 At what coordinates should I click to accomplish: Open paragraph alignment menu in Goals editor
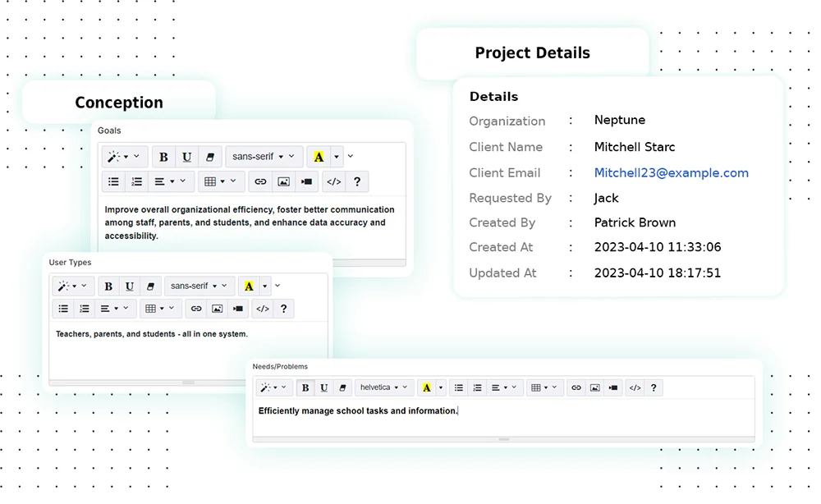coord(171,181)
